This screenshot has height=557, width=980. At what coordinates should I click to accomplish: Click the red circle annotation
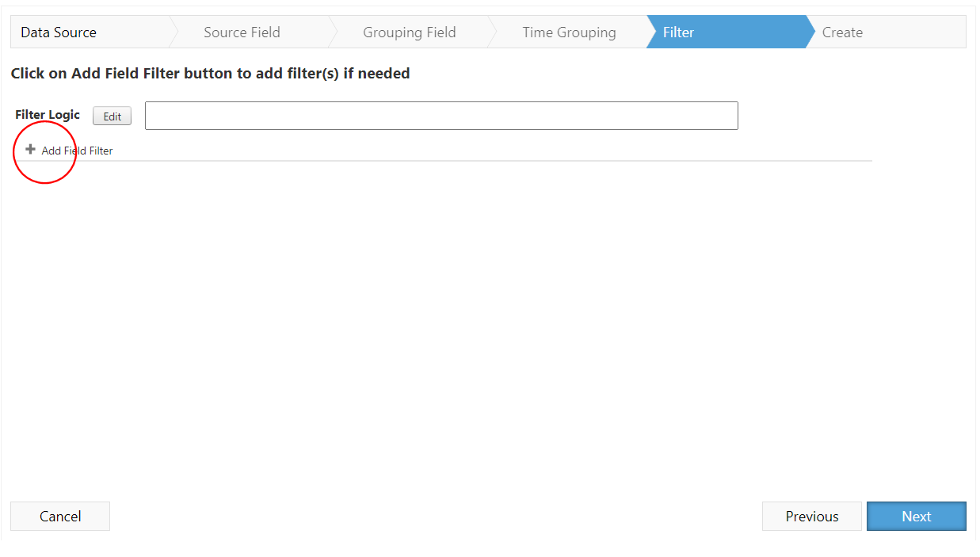44,152
